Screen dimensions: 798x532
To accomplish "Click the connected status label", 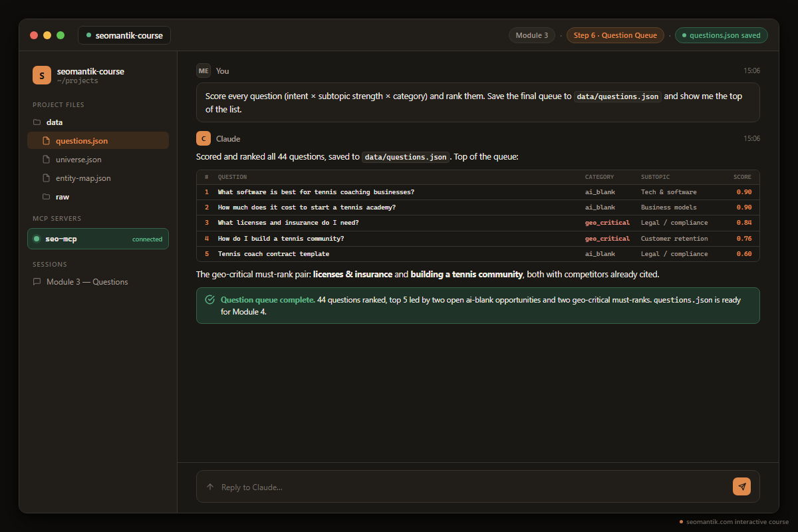I will [147, 239].
